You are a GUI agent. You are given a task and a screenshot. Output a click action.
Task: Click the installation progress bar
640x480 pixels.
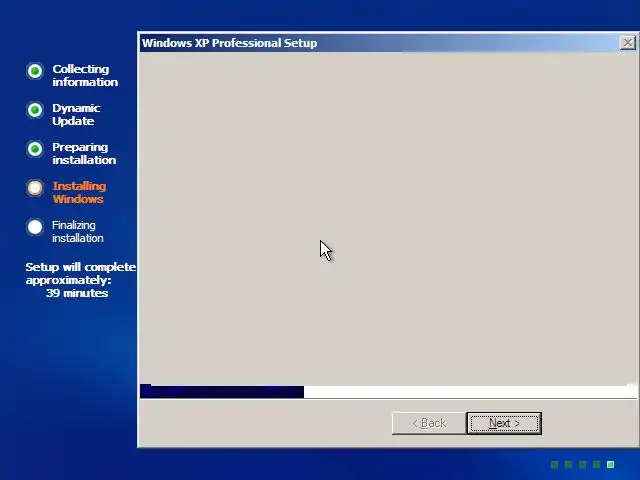388,391
